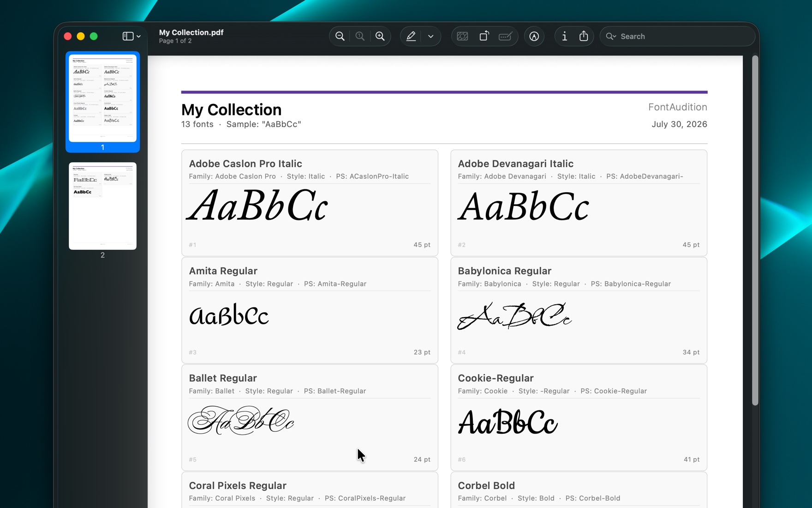This screenshot has height=508, width=812.
Task: Click the FontAudition label
Action: point(677,107)
